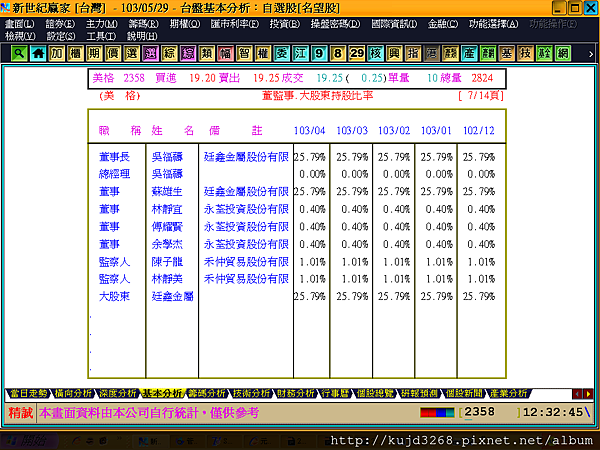600x450 pixels.
Task: Open the 操盤密碼(D) menu
Action: click(335, 24)
